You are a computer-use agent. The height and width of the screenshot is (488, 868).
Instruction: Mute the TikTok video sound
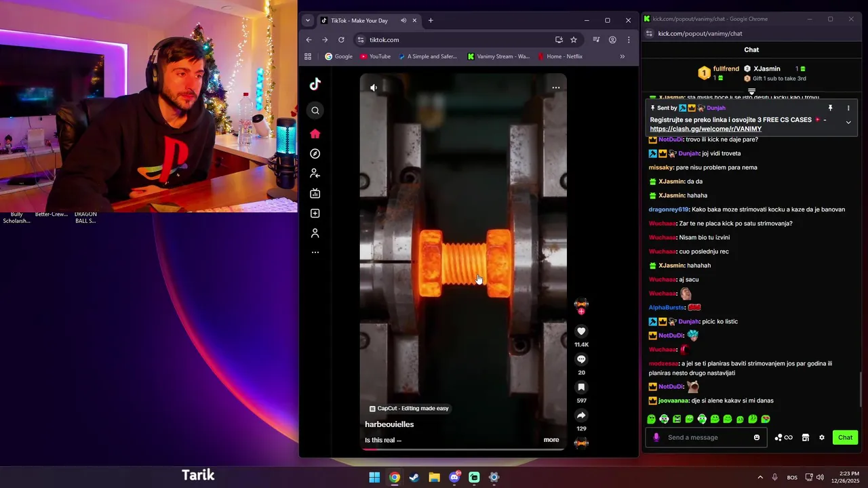[x=374, y=87]
